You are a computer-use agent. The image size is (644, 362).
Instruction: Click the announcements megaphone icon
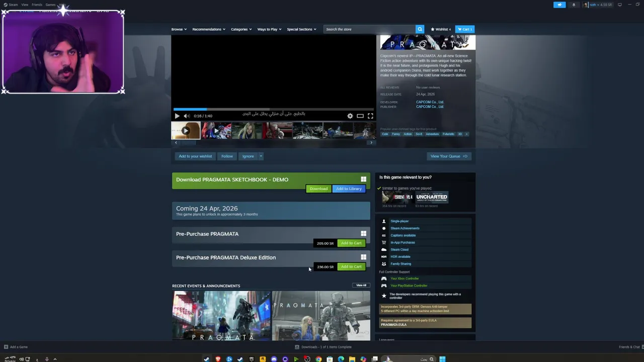(x=559, y=5)
